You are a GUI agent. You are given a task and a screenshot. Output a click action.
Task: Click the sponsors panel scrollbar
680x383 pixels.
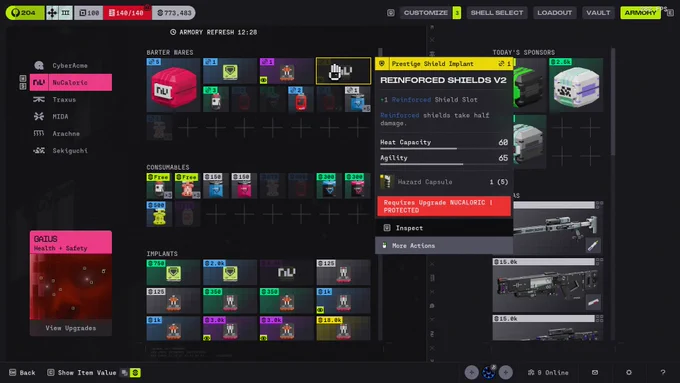pos(613,101)
